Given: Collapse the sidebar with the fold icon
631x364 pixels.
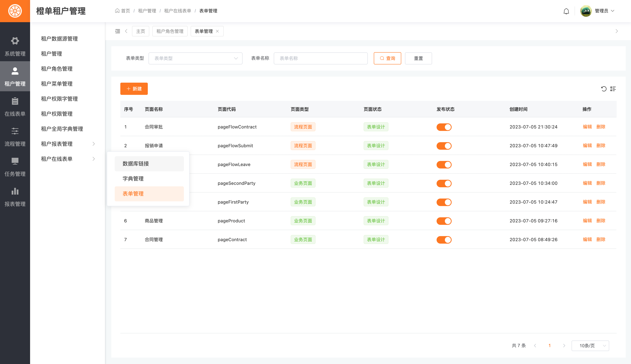Looking at the screenshot, I should click(x=118, y=31).
